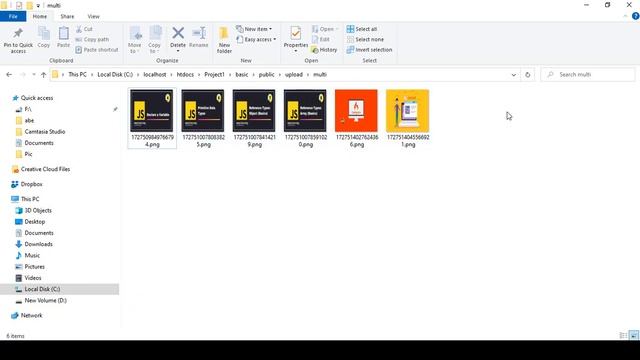The image size is (640, 360).
Task: Open Quick access in the sidebar
Action: [37, 98]
